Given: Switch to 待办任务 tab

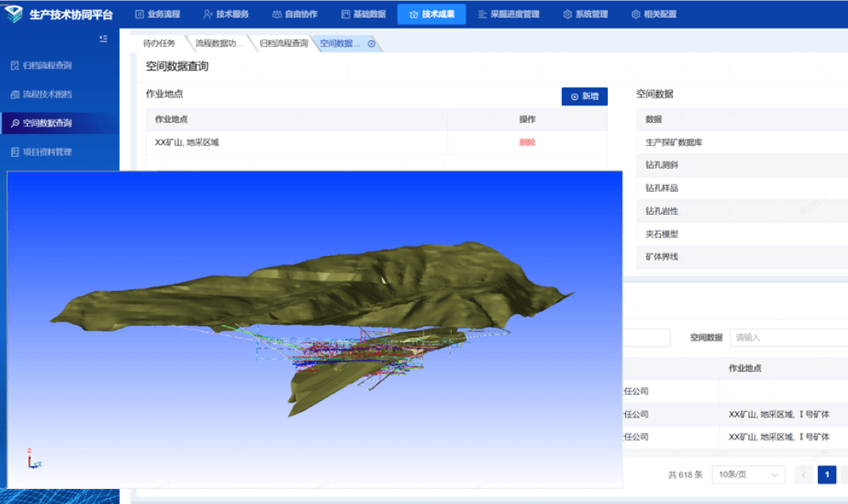Looking at the screenshot, I should click(x=159, y=44).
